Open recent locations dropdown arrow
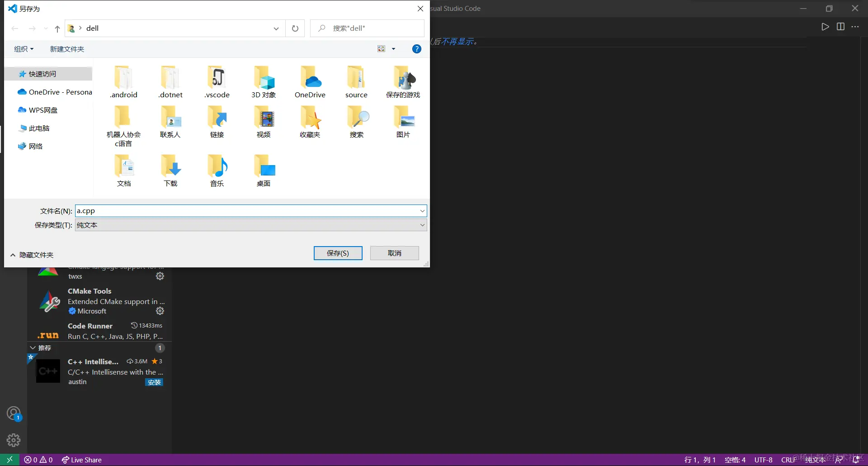This screenshot has width=868, height=466. [x=46, y=29]
